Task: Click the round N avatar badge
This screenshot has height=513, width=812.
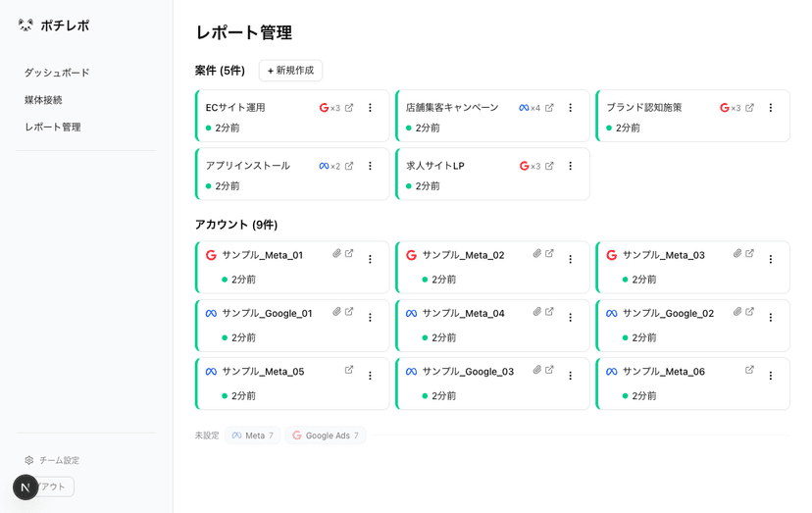Action: click(x=25, y=487)
